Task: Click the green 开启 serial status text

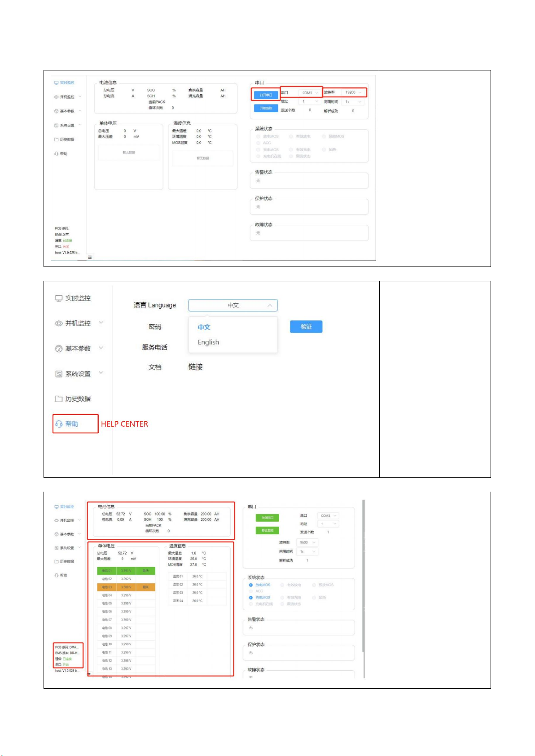Action: click(66, 664)
